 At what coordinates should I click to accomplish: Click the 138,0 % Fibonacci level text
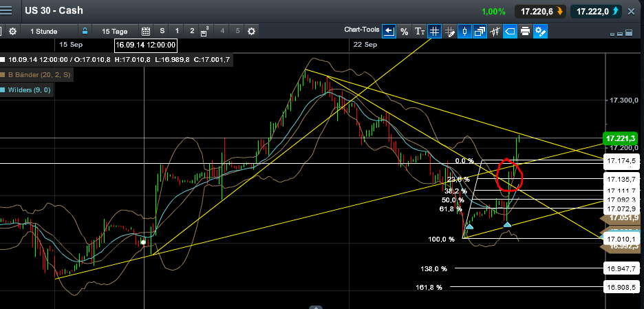433,268
